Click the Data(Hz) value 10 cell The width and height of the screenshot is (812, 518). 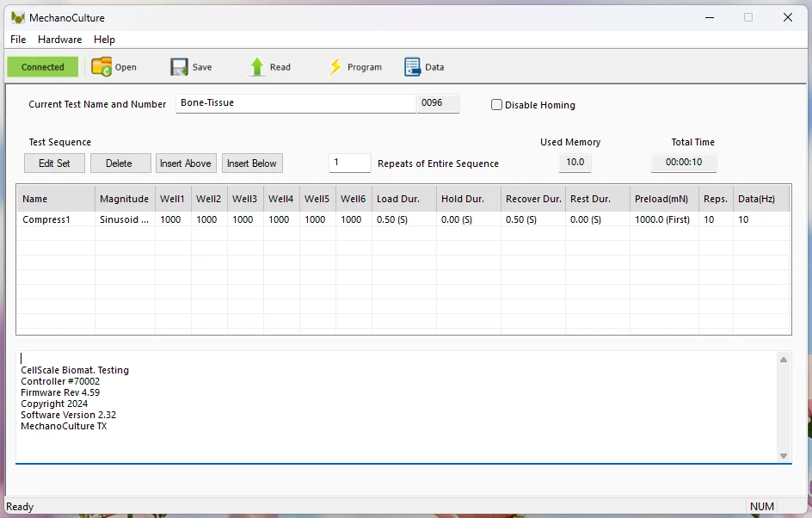pyautogui.click(x=761, y=219)
